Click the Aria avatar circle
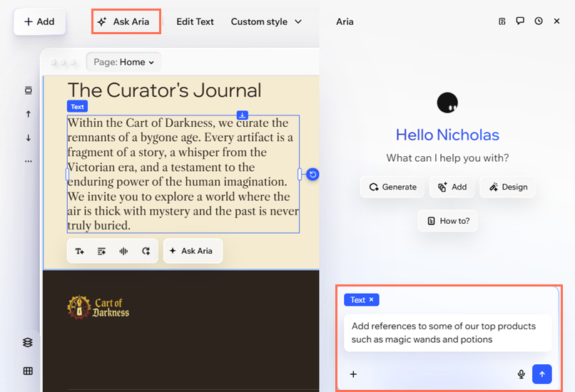This screenshot has width=575, height=392. click(447, 103)
